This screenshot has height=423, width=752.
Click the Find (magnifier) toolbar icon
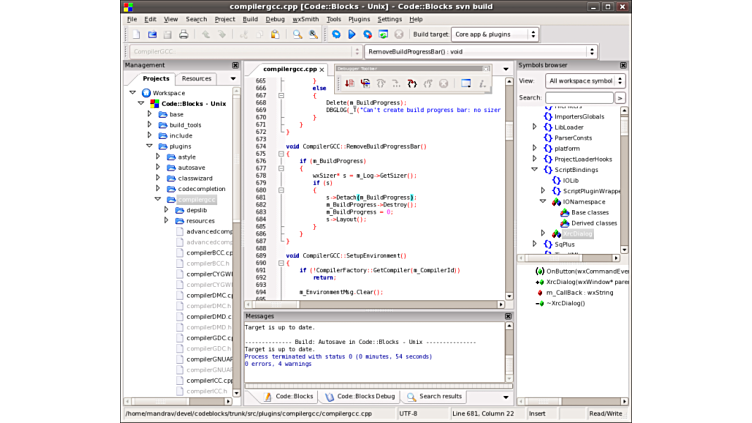pos(297,34)
